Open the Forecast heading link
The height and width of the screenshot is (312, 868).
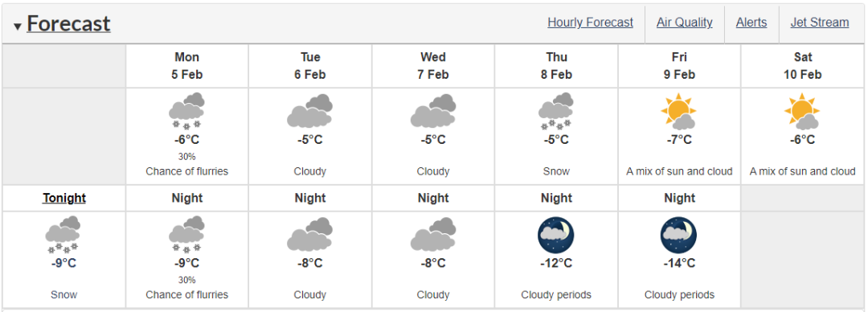68,24
